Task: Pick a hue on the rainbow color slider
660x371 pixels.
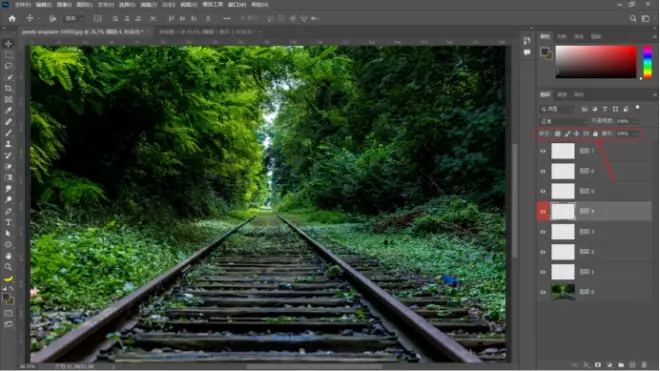Action: pyautogui.click(x=648, y=62)
